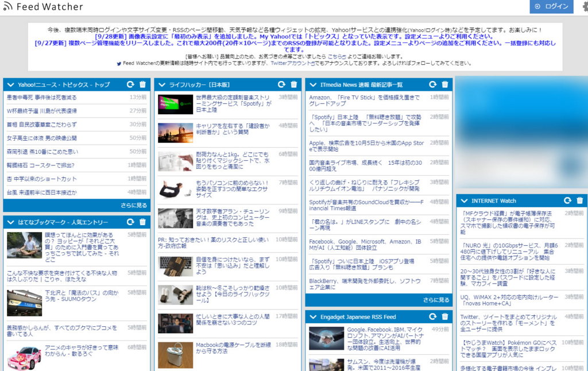
Task: Open 国内音楽ライブ市場 article
Action: pyautogui.click(x=366, y=166)
